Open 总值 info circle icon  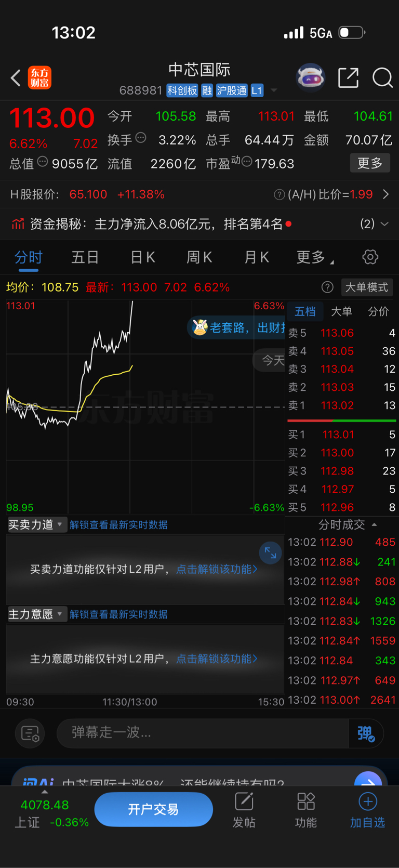pyautogui.click(x=43, y=162)
